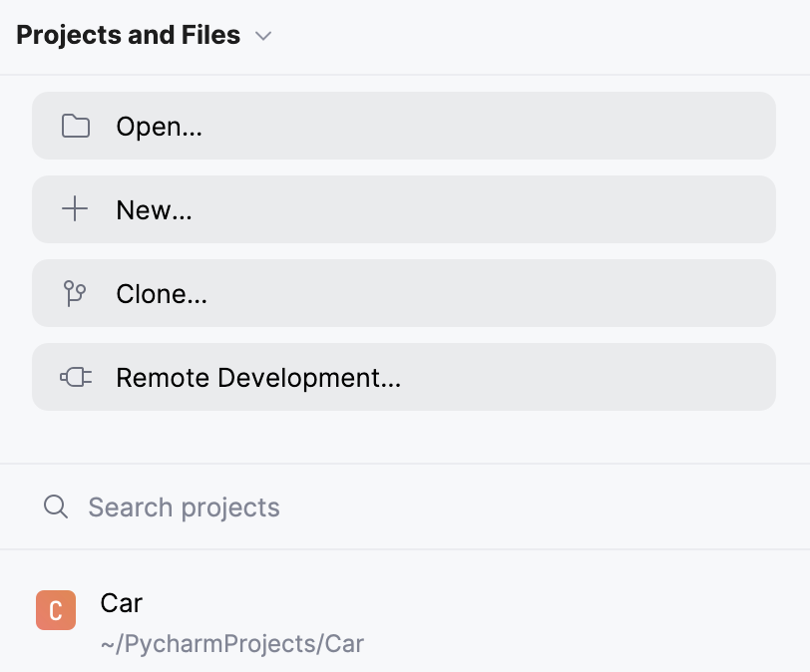Click the "Clone..." text label

point(162,294)
